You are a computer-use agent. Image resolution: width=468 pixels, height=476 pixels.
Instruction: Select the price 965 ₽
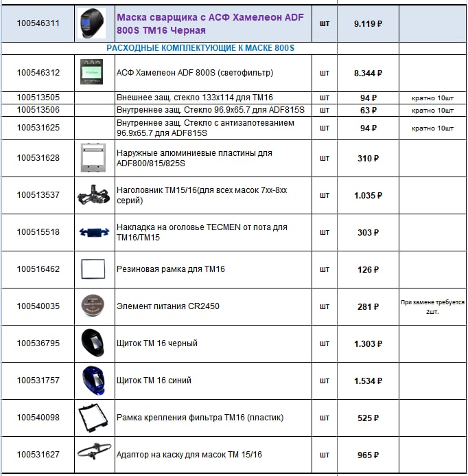point(368,455)
